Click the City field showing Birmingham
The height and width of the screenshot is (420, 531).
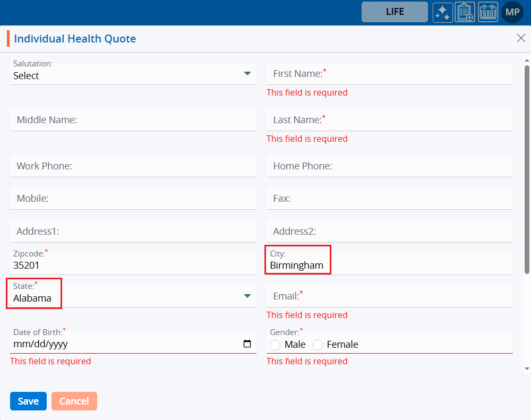pos(389,265)
